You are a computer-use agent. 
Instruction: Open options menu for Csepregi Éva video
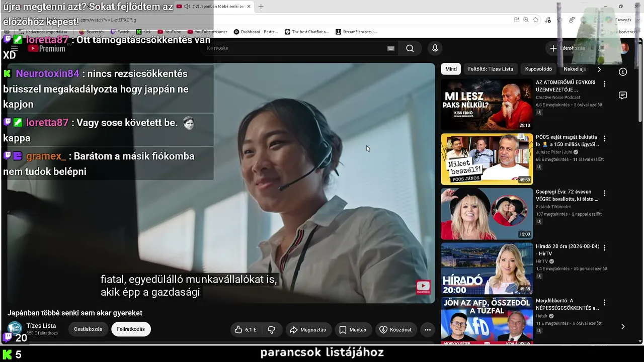tap(604, 193)
